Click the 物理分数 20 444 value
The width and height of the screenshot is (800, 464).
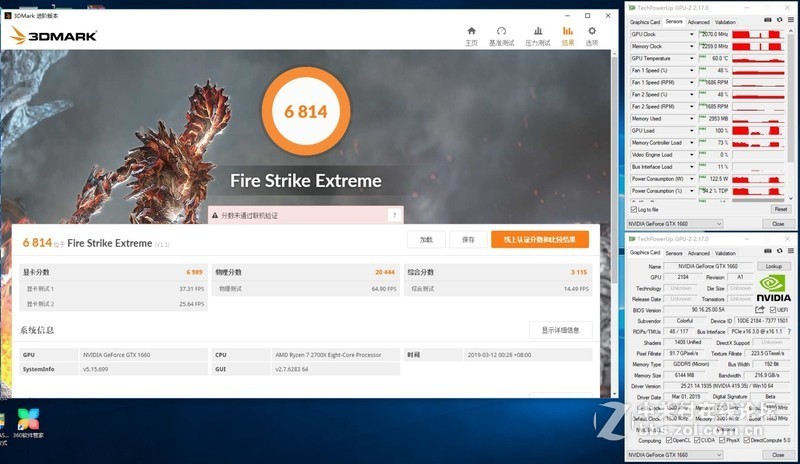[x=385, y=272]
